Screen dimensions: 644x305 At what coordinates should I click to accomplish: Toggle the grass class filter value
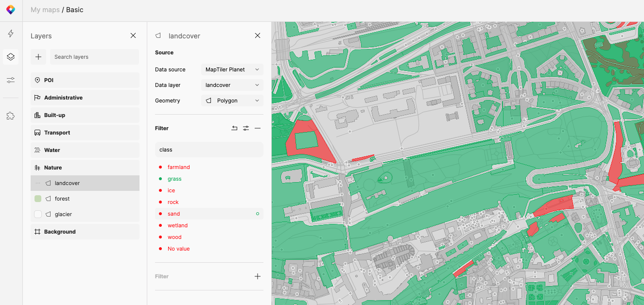[174, 179]
